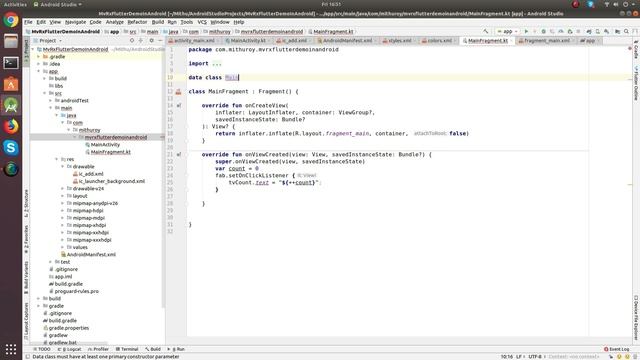Click the Debug app bug icon
This screenshot has width=640, height=360.
tap(543, 31)
